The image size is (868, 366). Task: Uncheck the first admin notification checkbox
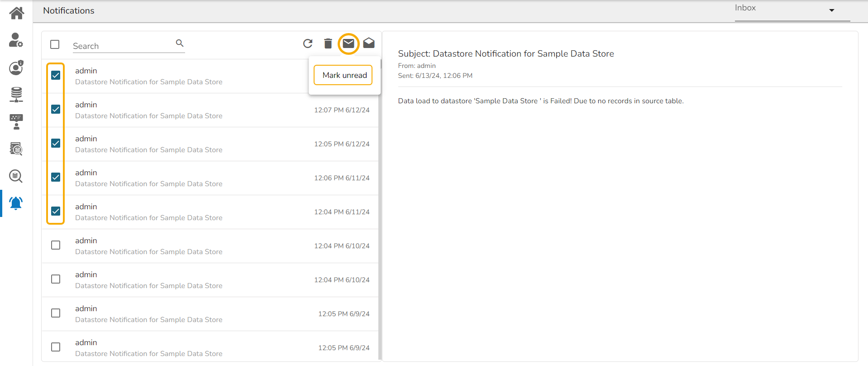pos(56,75)
